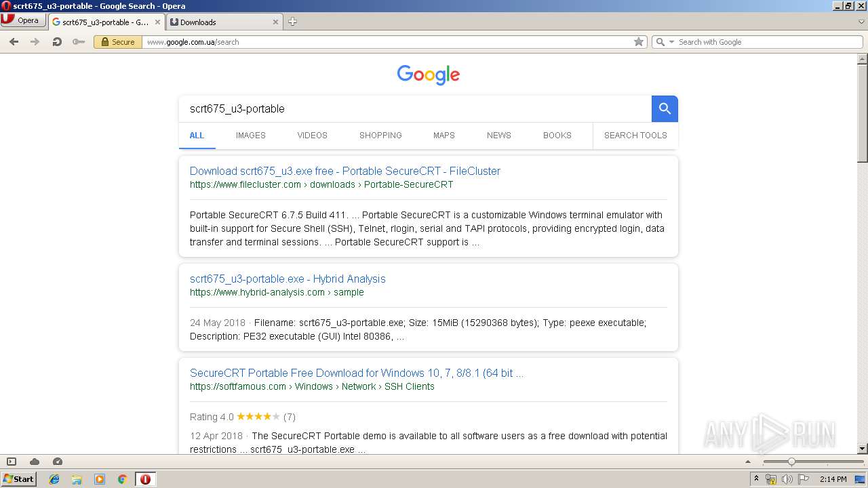Open the FileCluster download result link
Image resolution: width=868 pixels, height=488 pixels.
coord(345,171)
